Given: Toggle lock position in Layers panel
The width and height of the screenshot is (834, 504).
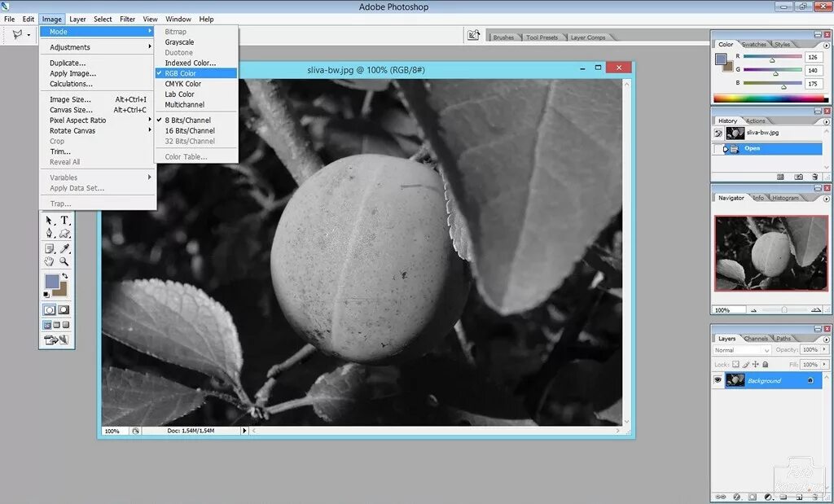Looking at the screenshot, I should pos(755,364).
